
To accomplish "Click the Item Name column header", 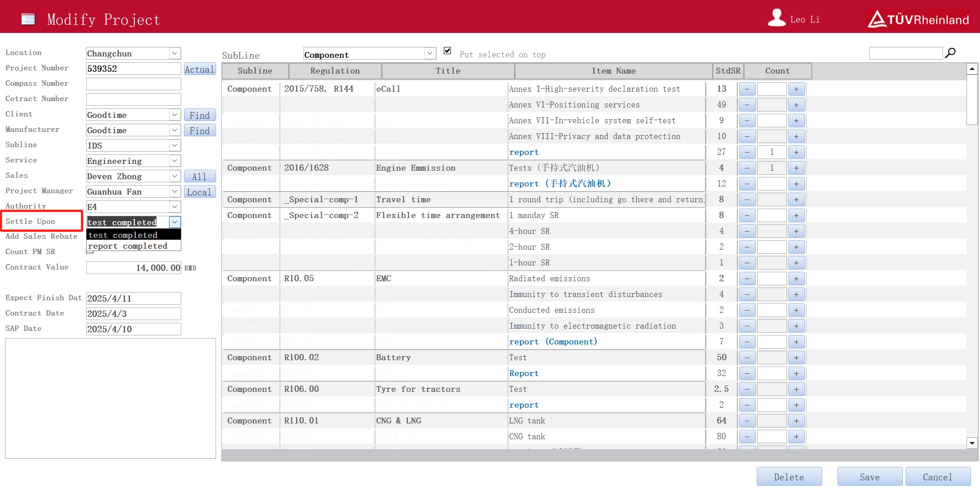I will [613, 71].
